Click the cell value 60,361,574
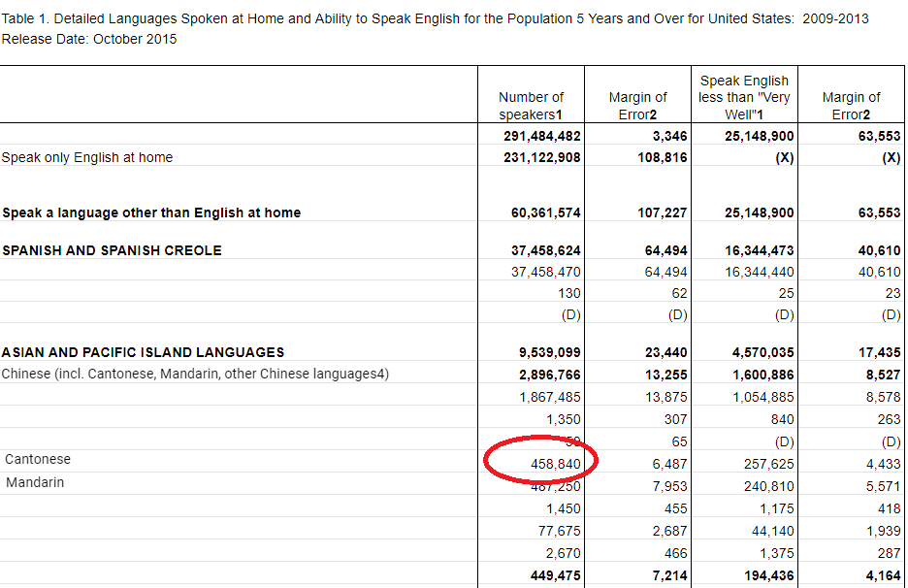 click(545, 212)
